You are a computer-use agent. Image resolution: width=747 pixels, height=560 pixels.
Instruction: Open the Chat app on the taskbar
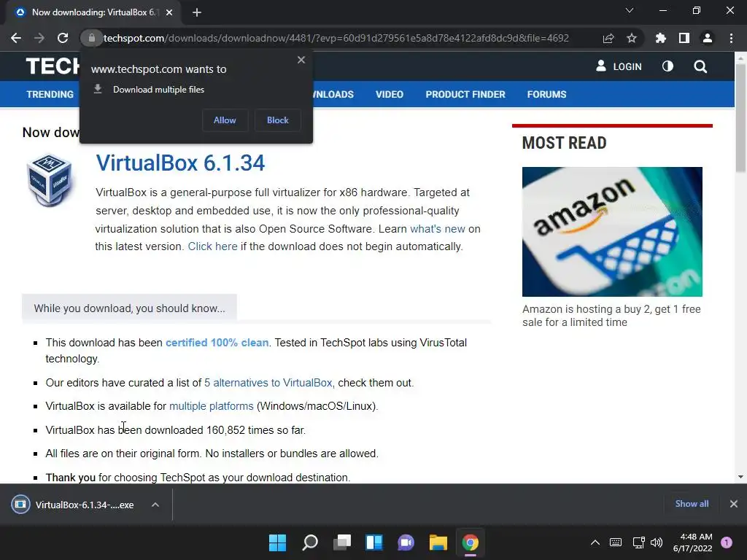coord(406,542)
